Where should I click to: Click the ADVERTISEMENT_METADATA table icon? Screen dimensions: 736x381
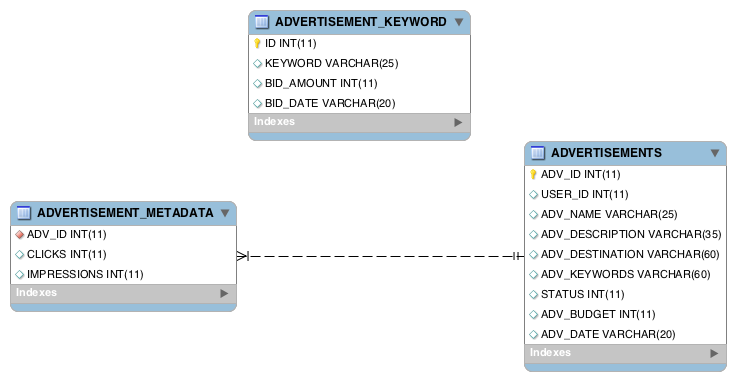coord(23,213)
